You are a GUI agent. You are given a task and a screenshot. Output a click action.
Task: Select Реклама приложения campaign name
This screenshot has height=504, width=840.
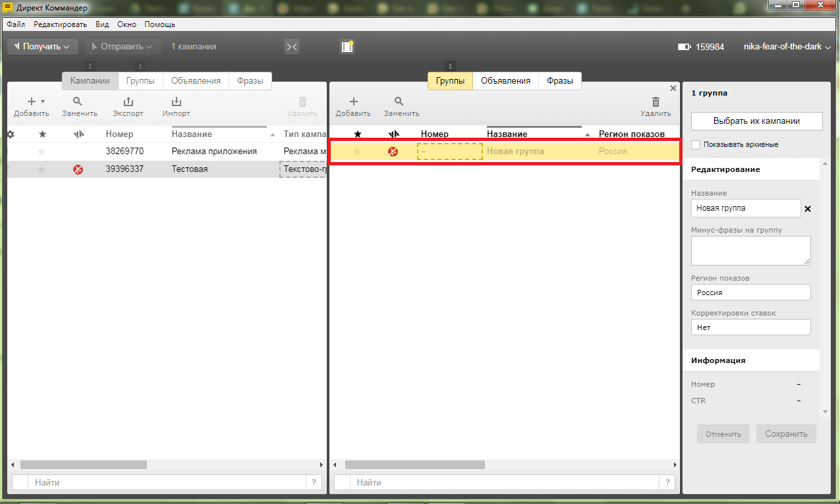coord(214,152)
